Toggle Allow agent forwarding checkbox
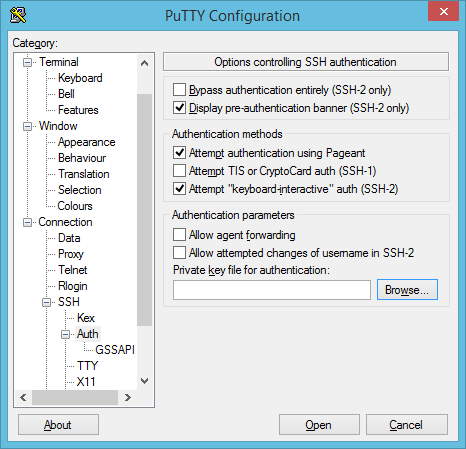The width and height of the screenshot is (466, 449). (x=179, y=234)
